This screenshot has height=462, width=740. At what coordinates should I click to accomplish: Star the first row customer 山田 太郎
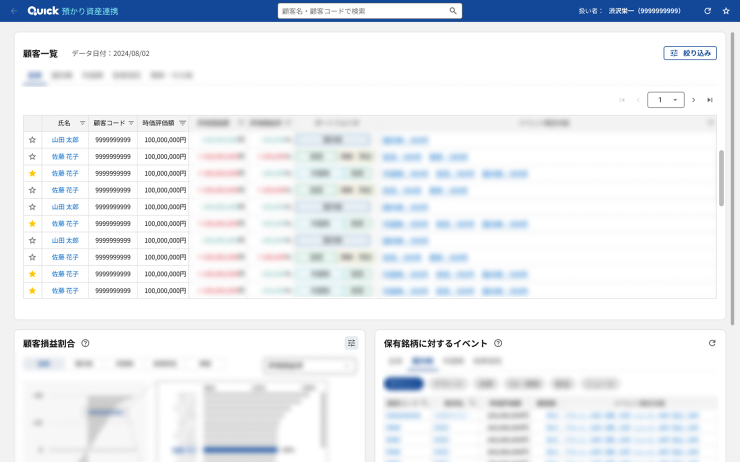pos(32,140)
